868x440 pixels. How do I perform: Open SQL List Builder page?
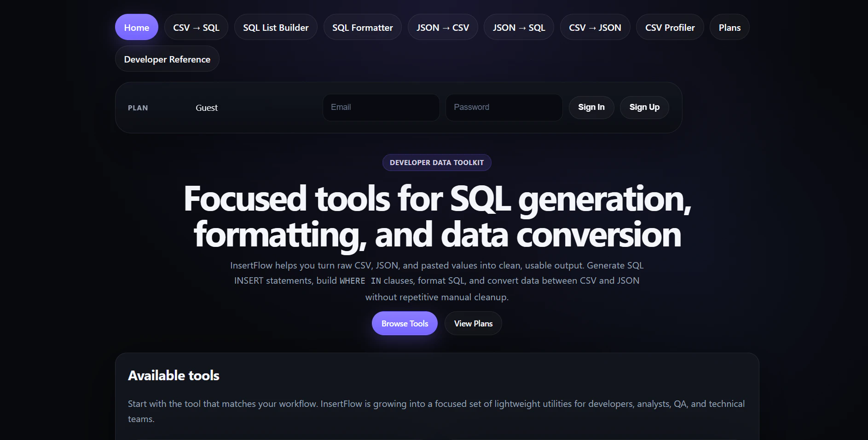pyautogui.click(x=276, y=27)
